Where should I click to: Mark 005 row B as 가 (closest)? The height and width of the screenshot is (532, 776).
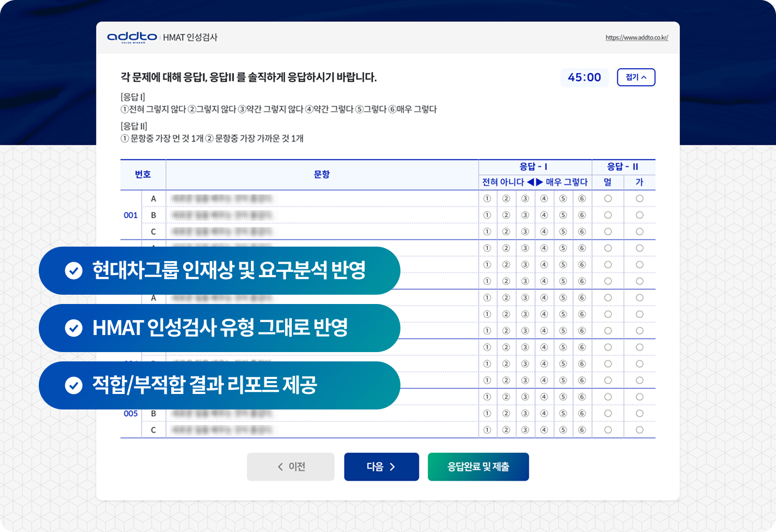pos(639,414)
